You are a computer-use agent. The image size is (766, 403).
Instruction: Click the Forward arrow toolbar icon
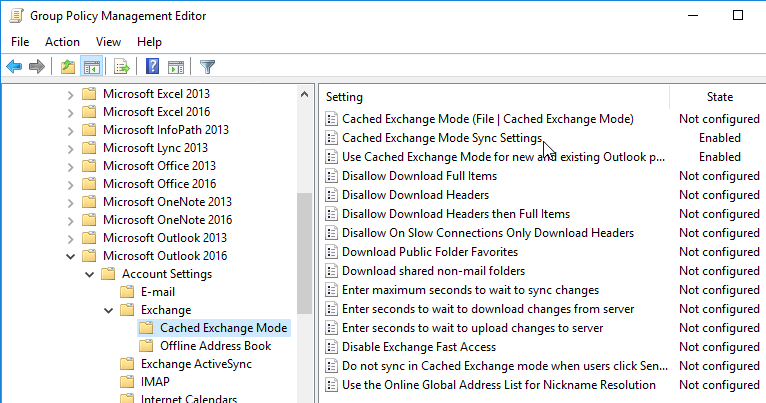point(37,66)
